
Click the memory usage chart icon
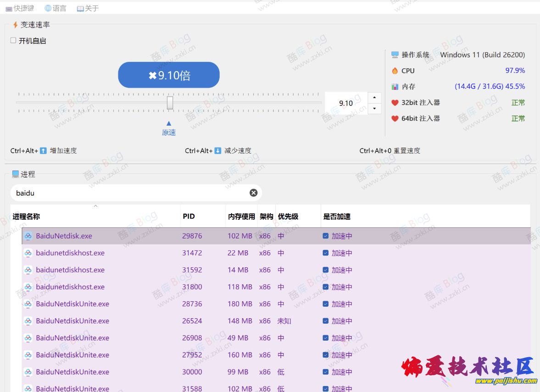(395, 87)
